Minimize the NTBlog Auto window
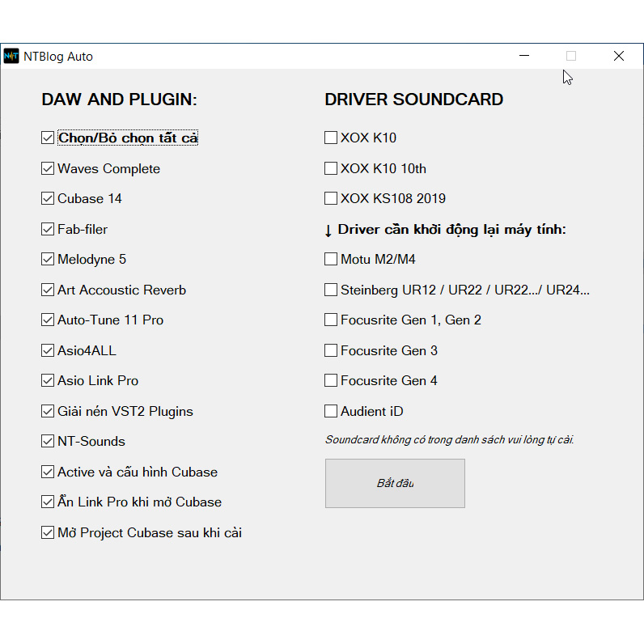Viewport: 644px width, 644px height. [524, 56]
